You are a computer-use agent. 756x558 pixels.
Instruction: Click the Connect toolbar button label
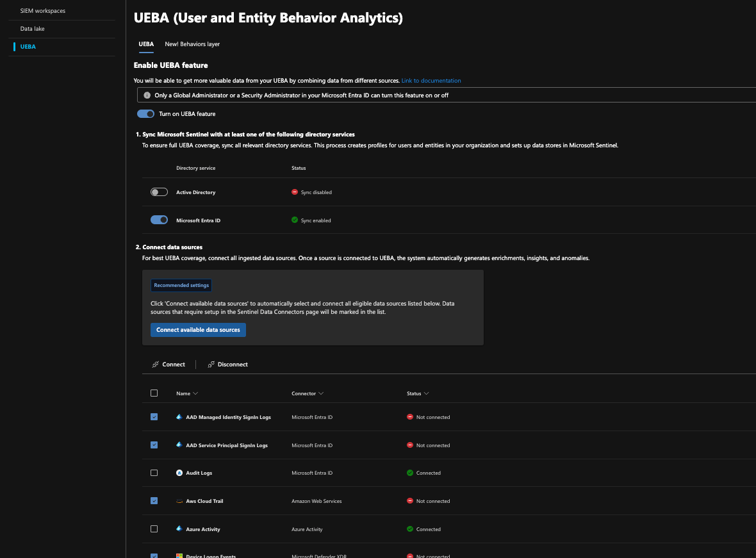(174, 365)
